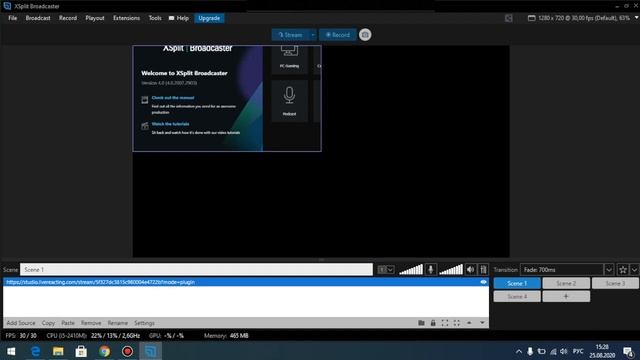Open the Windows Start menu

(11, 351)
